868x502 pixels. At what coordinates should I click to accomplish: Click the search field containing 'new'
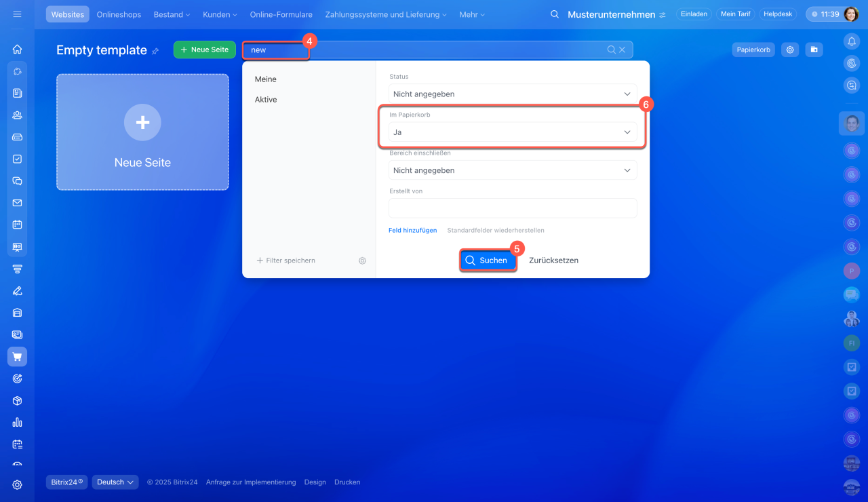click(438, 50)
